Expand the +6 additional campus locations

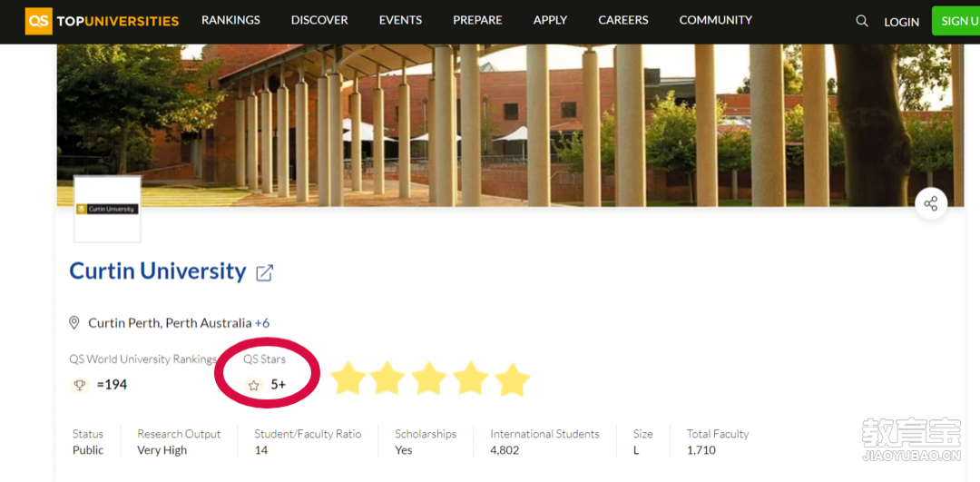[x=262, y=323]
